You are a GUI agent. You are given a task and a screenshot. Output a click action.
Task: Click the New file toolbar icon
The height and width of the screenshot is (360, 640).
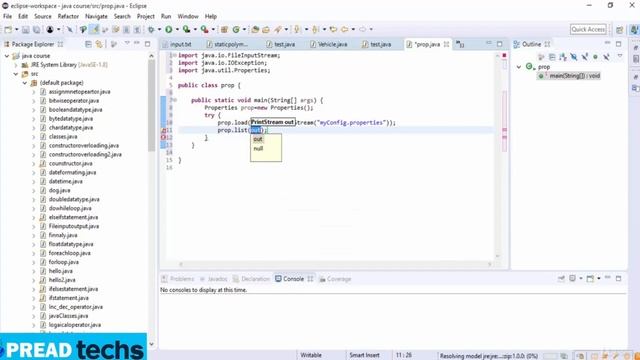[x=8, y=29]
